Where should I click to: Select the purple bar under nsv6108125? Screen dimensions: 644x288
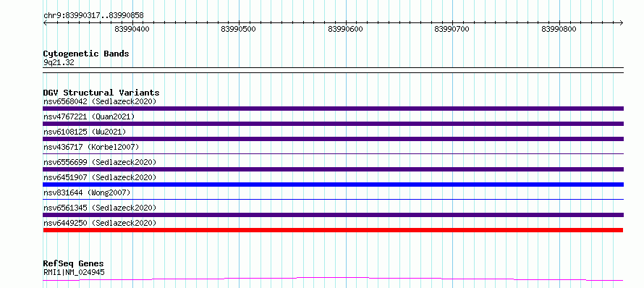333,139
